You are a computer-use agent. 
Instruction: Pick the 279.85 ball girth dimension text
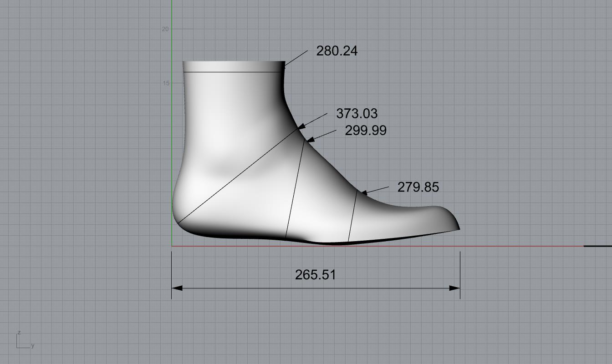(418, 187)
